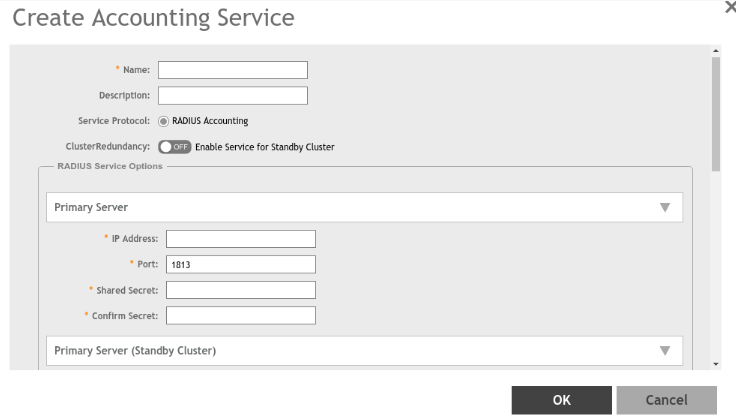Viewport: 736px width, 419px height.
Task: Click the scrollbar up arrow
Action: click(x=716, y=50)
